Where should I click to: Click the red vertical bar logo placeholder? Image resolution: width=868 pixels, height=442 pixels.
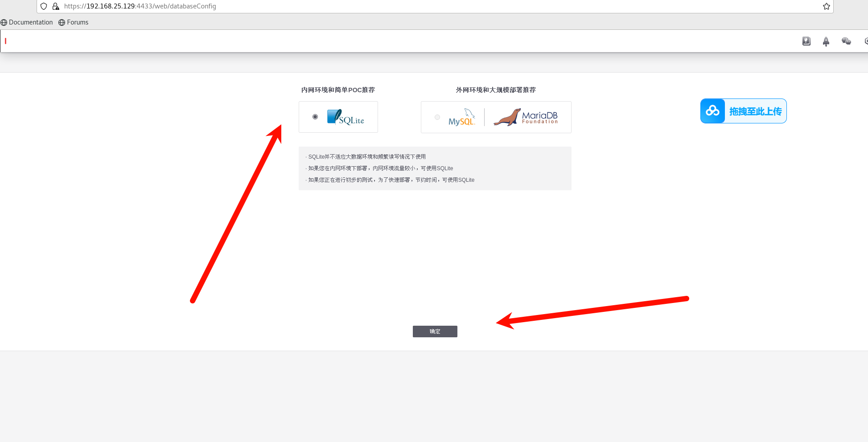[x=5, y=41]
